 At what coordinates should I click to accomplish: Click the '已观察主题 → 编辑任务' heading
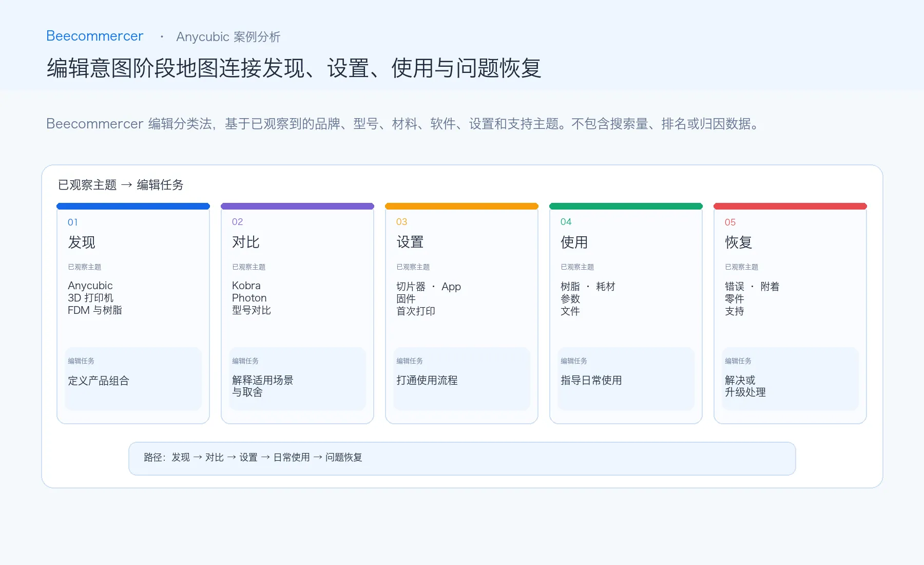point(121,185)
